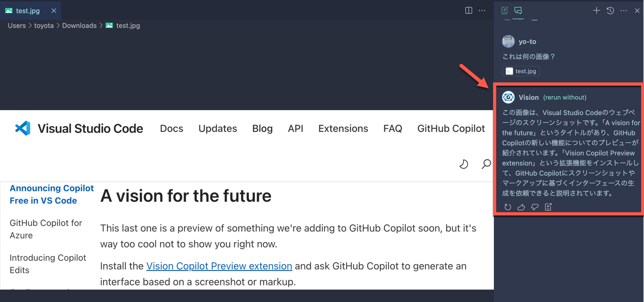
Task: Give a thumbs up to the Vision answer
Action: click(521, 207)
